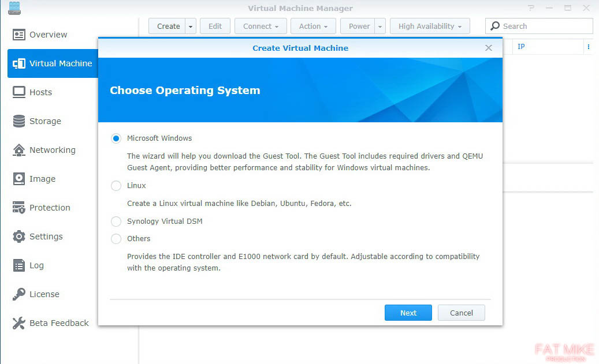Close the Create Virtual Machine dialog
The width and height of the screenshot is (599, 364).
click(488, 48)
